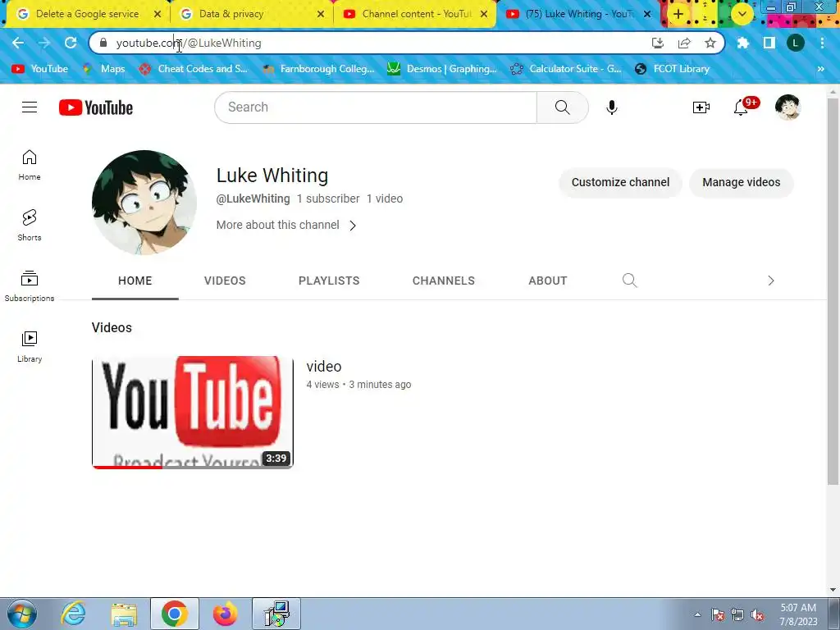Close the Data & privacy tab
Viewport: 840px width, 630px height.
321,14
